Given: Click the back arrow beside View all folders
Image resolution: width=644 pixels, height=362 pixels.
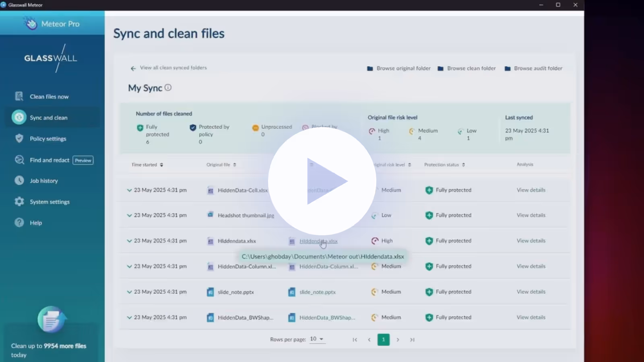Looking at the screenshot, I should click(x=133, y=68).
